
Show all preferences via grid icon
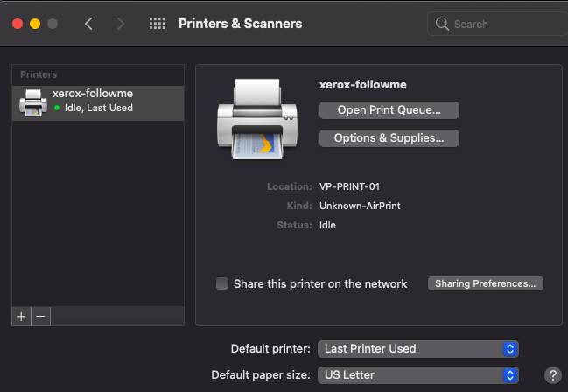(158, 24)
